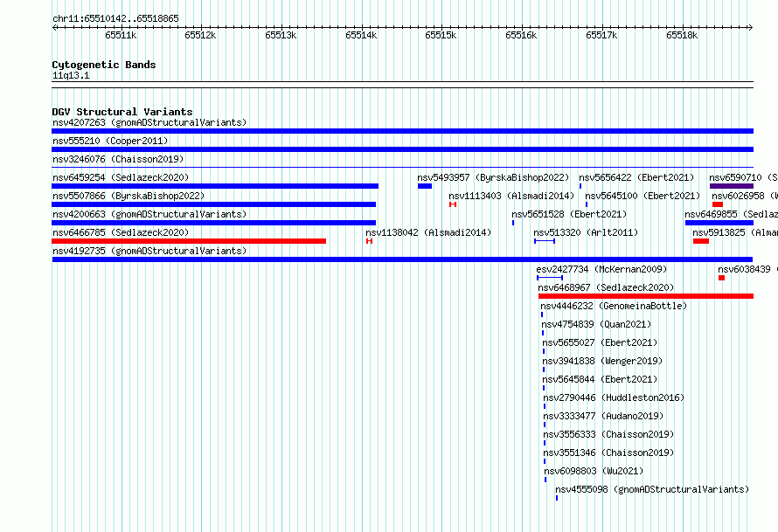
Task: Open nsv4446232 (GenomeinaBottle) label
Action: 614,306
